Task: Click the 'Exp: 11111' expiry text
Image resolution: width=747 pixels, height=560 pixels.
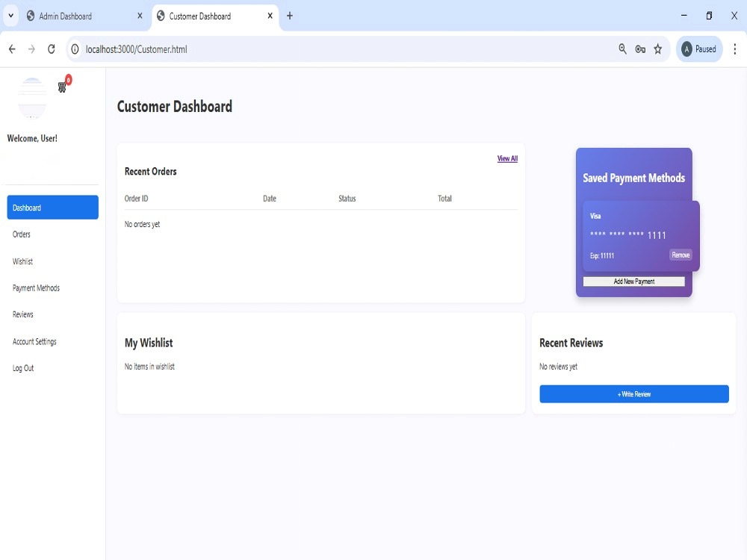Action: (x=602, y=255)
